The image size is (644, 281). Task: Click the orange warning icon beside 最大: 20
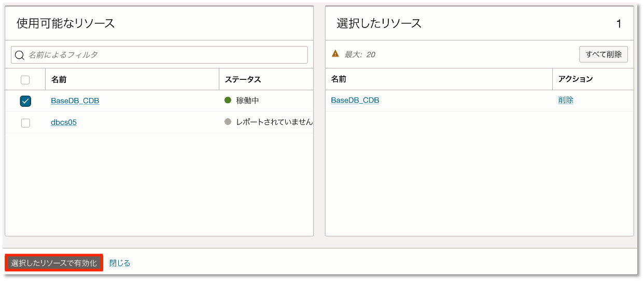(335, 54)
